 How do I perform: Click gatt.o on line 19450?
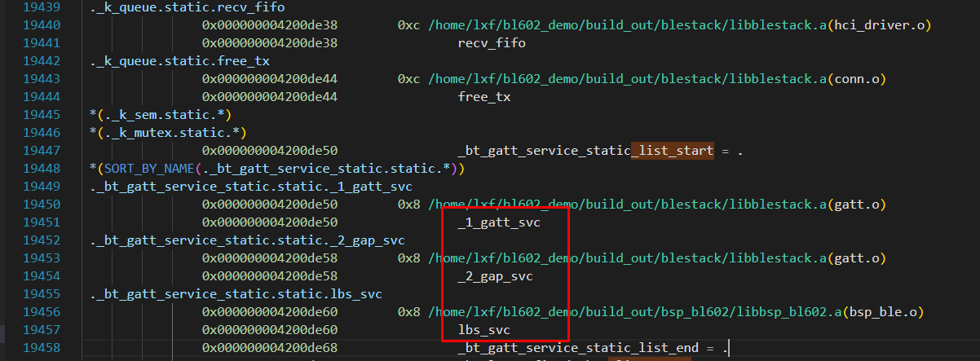[855, 205]
